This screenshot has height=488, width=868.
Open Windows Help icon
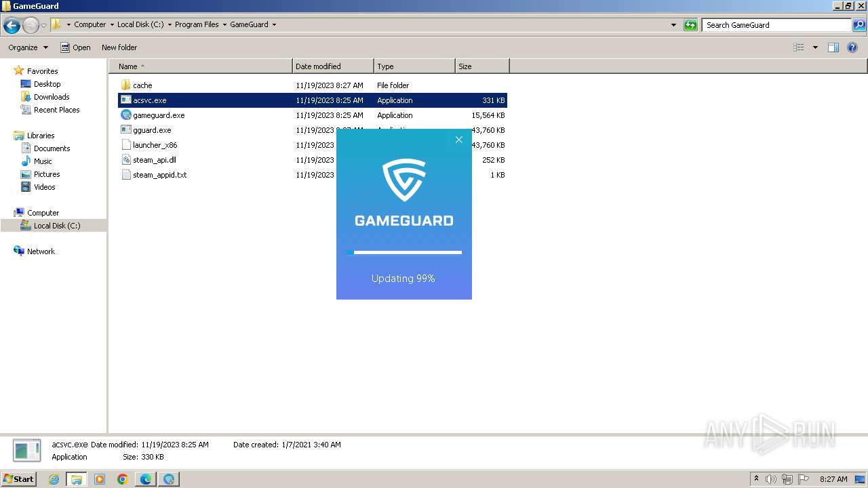pyautogui.click(x=852, y=47)
